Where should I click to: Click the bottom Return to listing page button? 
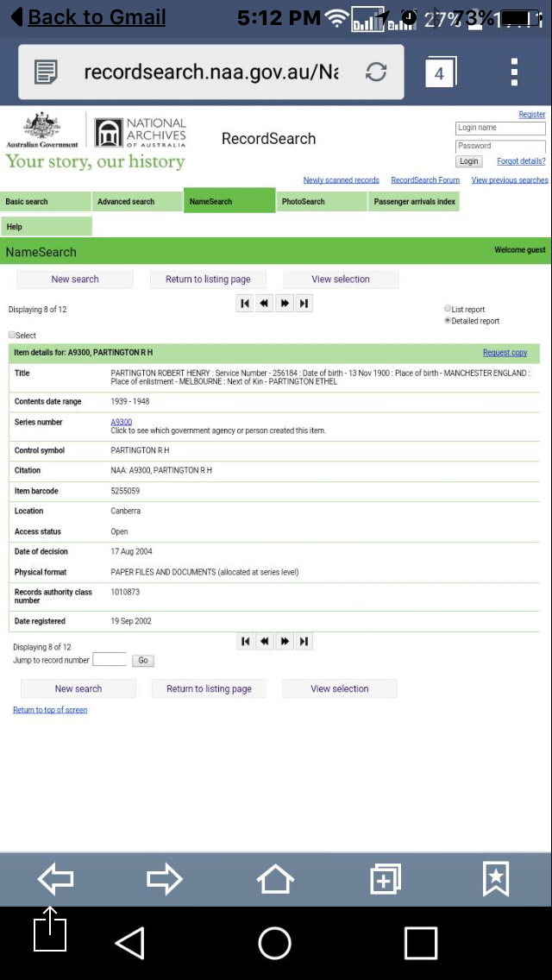point(209,688)
